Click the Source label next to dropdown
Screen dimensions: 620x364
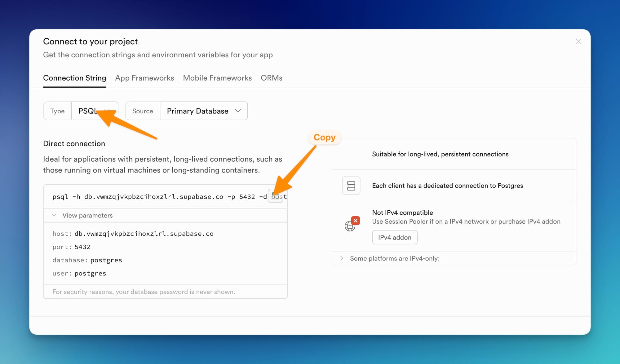[x=143, y=111]
